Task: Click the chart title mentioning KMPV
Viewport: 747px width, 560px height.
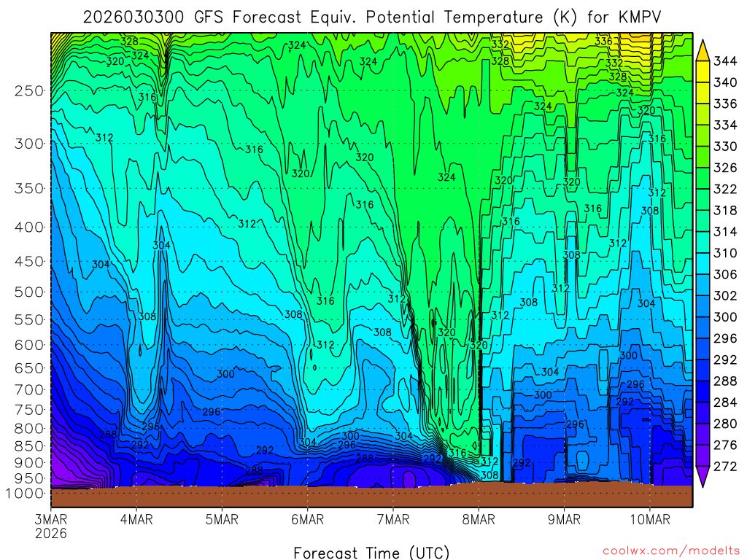Action: coord(372,17)
